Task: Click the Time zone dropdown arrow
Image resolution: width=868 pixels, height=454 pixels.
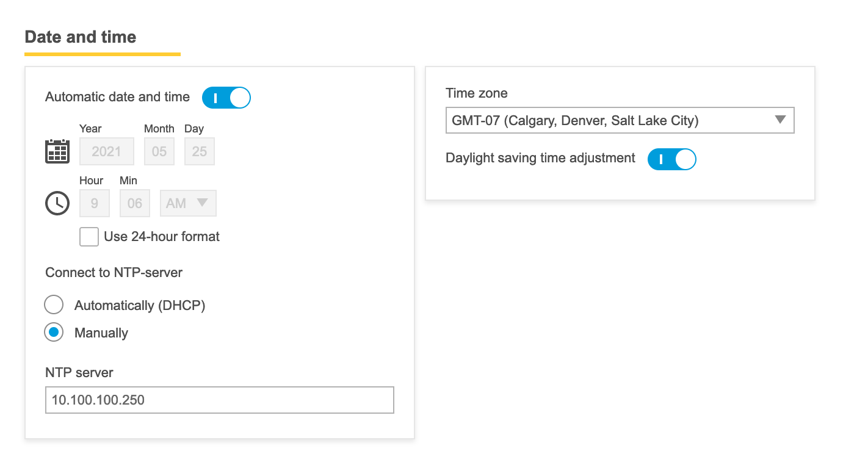Action: point(779,120)
